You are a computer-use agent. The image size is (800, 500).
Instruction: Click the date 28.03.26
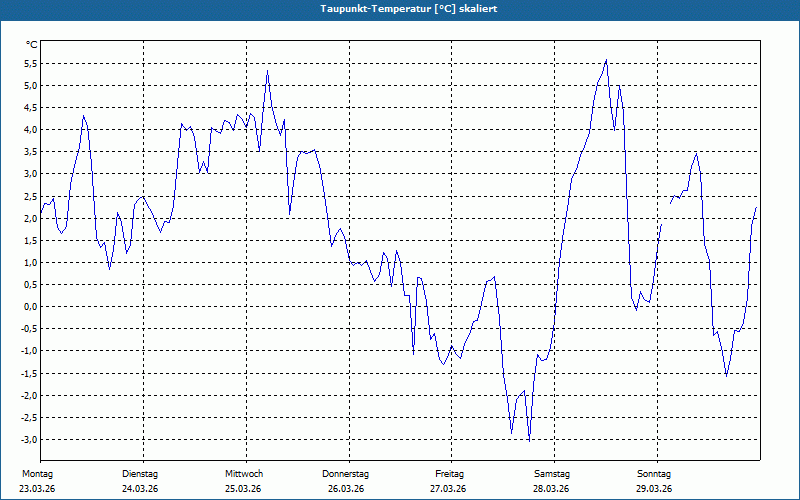(x=551, y=489)
